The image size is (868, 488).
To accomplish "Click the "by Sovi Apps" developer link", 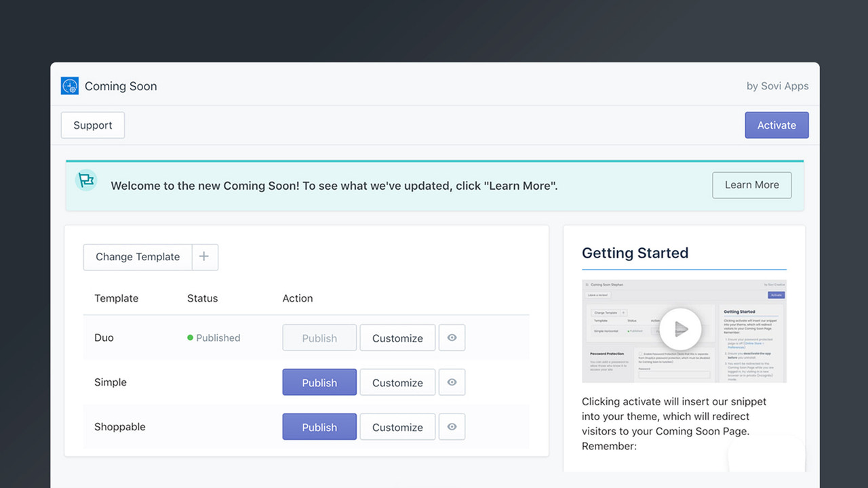I will (777, 85).
